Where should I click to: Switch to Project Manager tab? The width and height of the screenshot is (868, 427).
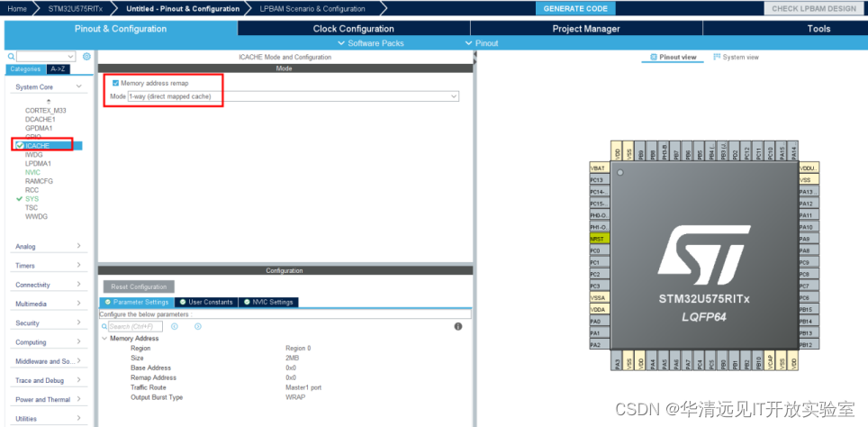tap(586, 29)
